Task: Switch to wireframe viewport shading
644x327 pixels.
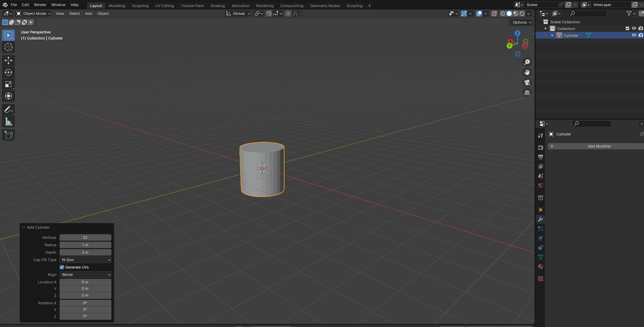Action: [503, 14]
